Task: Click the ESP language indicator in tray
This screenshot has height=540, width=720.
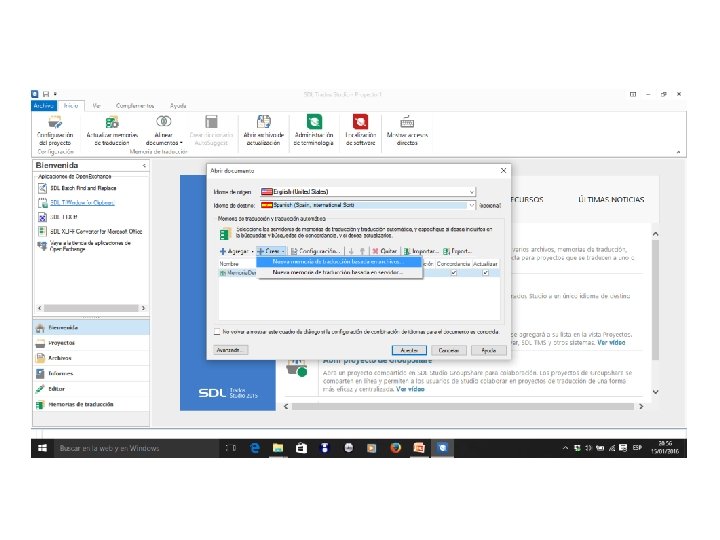Action: [x=637, y=448]
